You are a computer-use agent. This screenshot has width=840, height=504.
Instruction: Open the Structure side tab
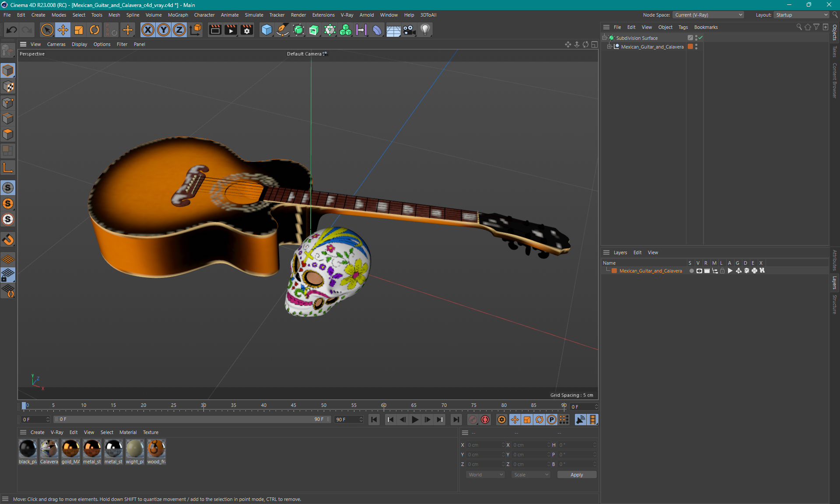click(835, 304)
